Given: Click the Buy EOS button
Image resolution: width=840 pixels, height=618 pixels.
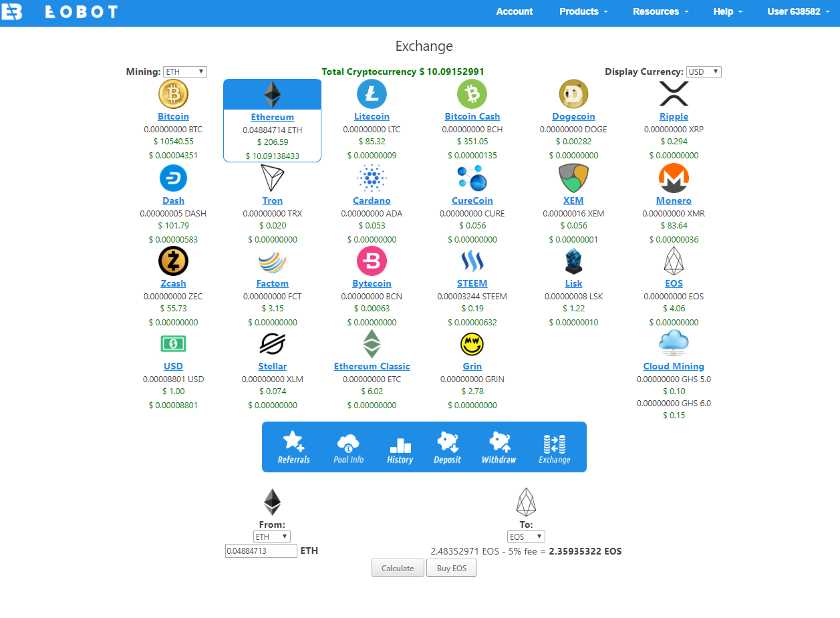Looking at the screenshot, I should (x=451, y=568).
